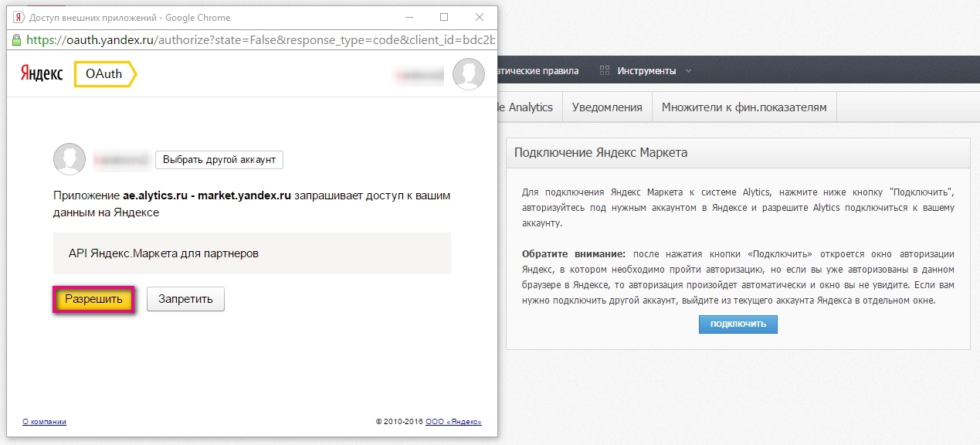Click Выбрать другой аккаунт button
Screen dimensions: 980x445
[x=219, y=160]
